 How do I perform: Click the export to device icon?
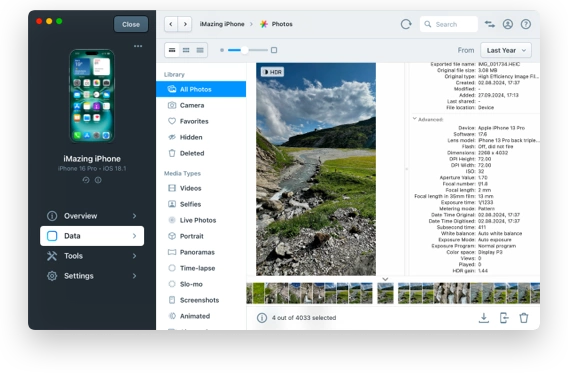pyautogui.click(x=504, y=318)
